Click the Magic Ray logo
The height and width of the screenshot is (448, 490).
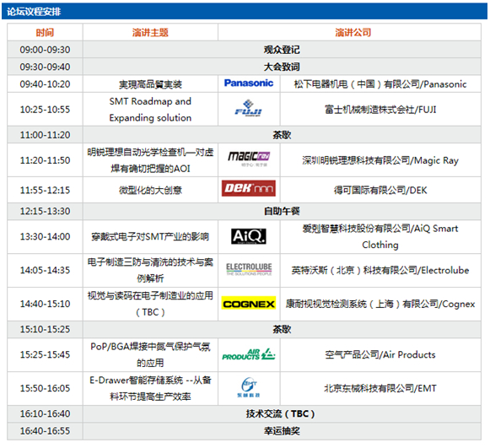[x=249, y=159]
